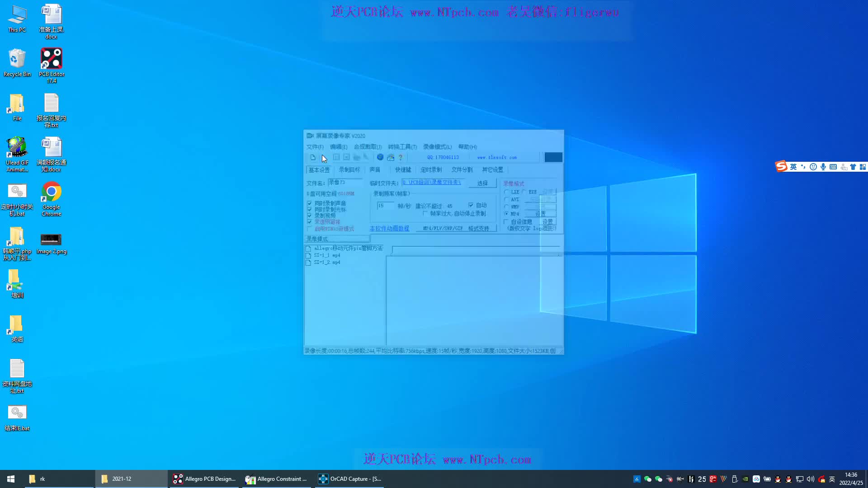Open Google Chrome desktop shortcut
The image size is (868, 488).
click(x=52, y=199)
